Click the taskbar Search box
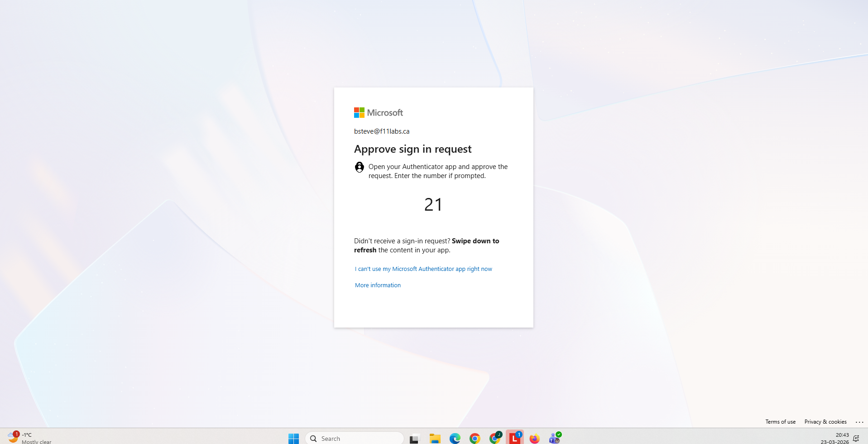The height and width of the screenshot is (444, 868). 355,438
